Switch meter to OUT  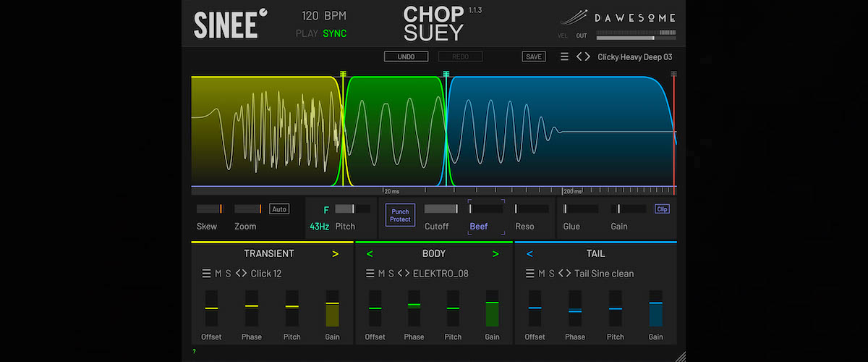point(582,35)
